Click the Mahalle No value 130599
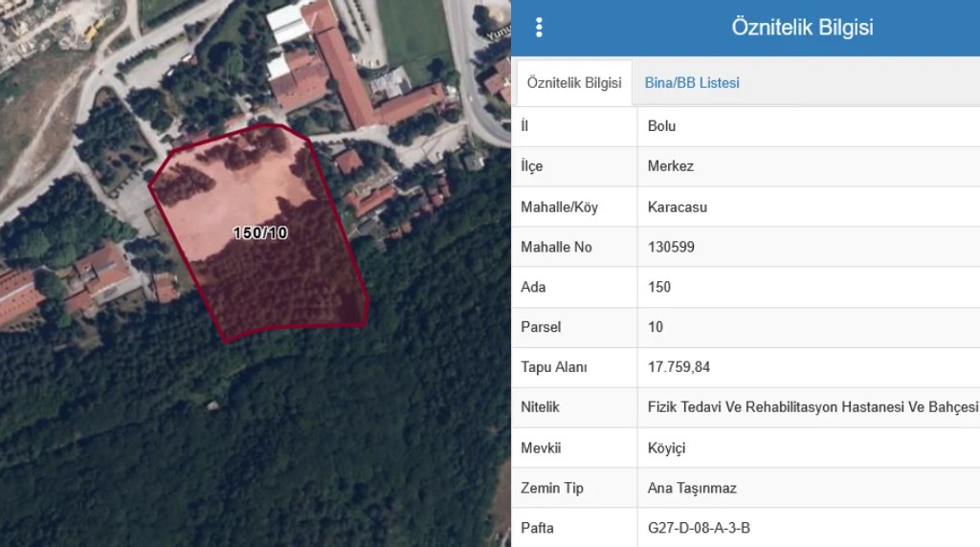The image size is (980, 547). pos(671,247)
